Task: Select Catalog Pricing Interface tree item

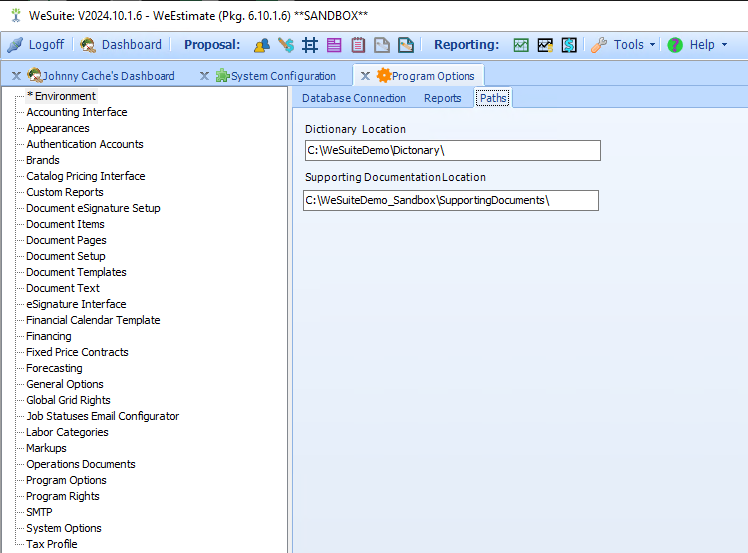Action: pos(86,176)
